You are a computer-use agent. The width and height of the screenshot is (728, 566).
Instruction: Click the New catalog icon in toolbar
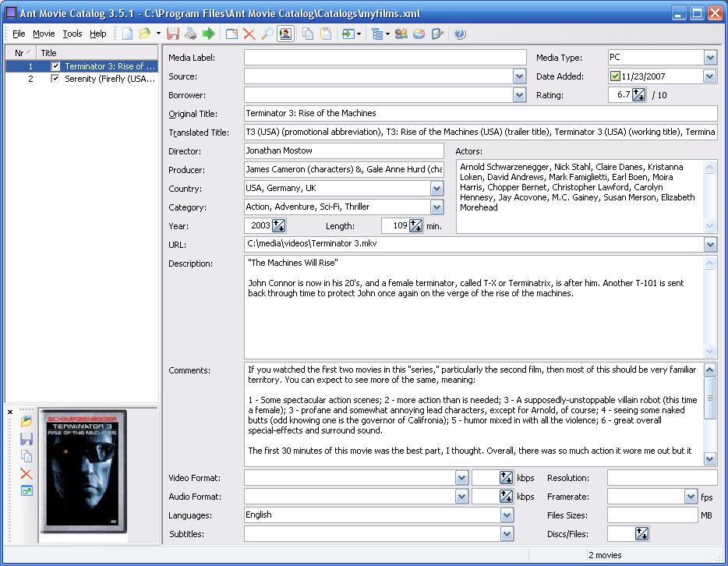coord(127,34)
